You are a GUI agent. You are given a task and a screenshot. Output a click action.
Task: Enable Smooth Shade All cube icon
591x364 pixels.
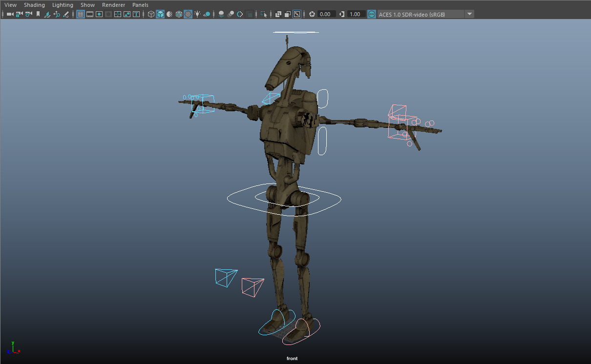[x=160, y=14]
